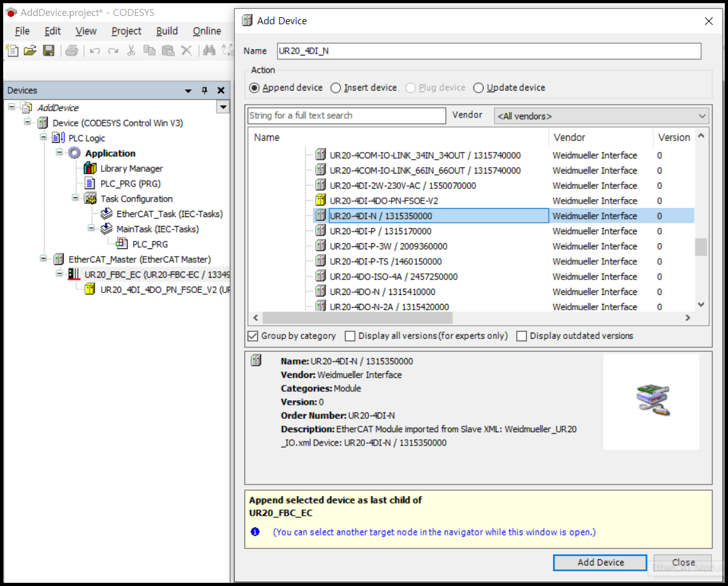This screenshot has width=728, height=586.
Task: Click Task Configuration icon in tree
Action: click(90, 199)
